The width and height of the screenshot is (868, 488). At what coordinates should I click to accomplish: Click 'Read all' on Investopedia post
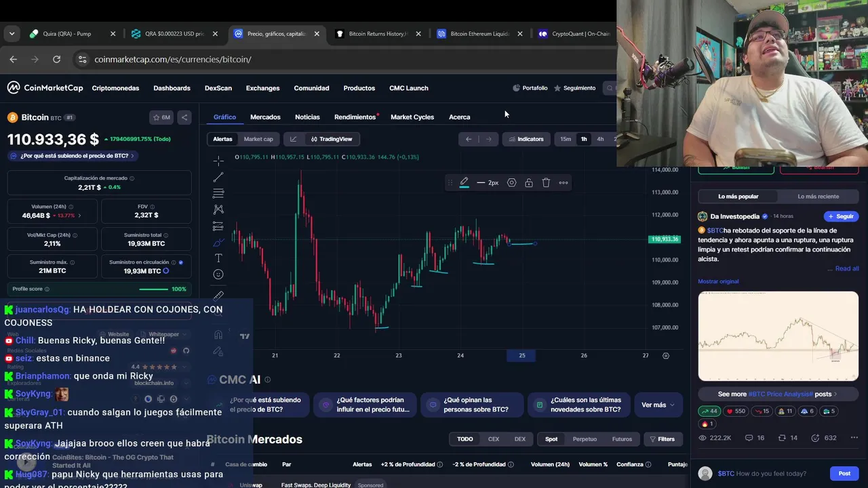coord(847,268)
